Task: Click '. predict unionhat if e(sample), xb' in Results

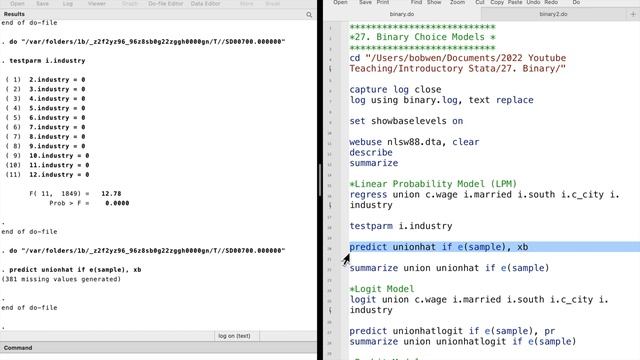Action: coord(71,269)
